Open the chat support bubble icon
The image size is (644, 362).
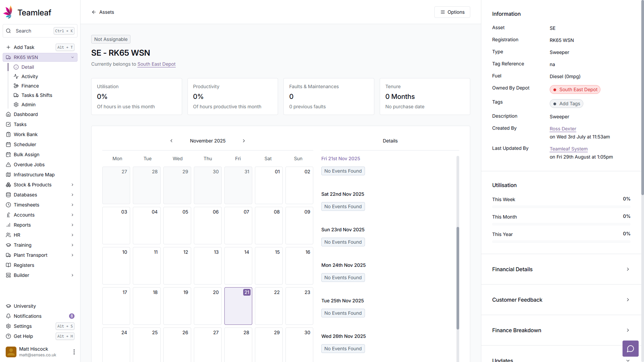tap(630, 349)
